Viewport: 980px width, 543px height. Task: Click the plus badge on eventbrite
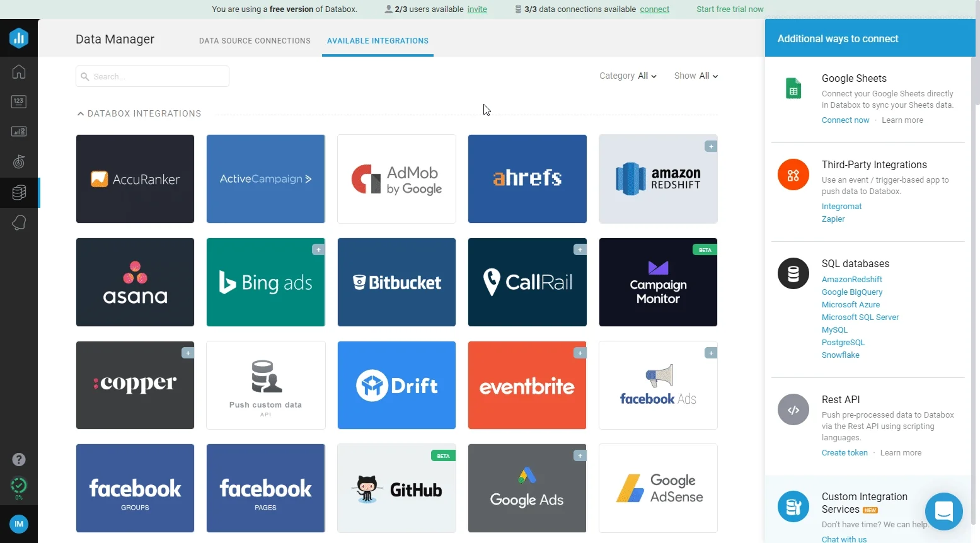click(580, 353)
